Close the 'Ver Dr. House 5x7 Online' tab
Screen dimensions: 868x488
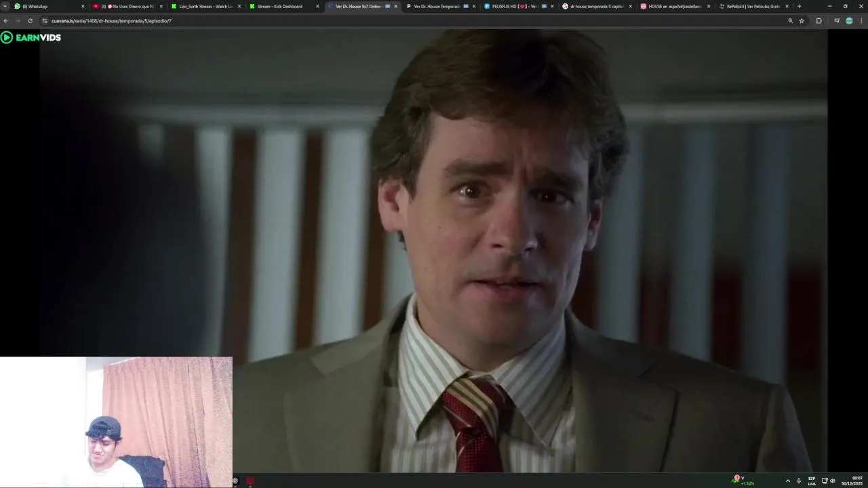coord(395,6)
